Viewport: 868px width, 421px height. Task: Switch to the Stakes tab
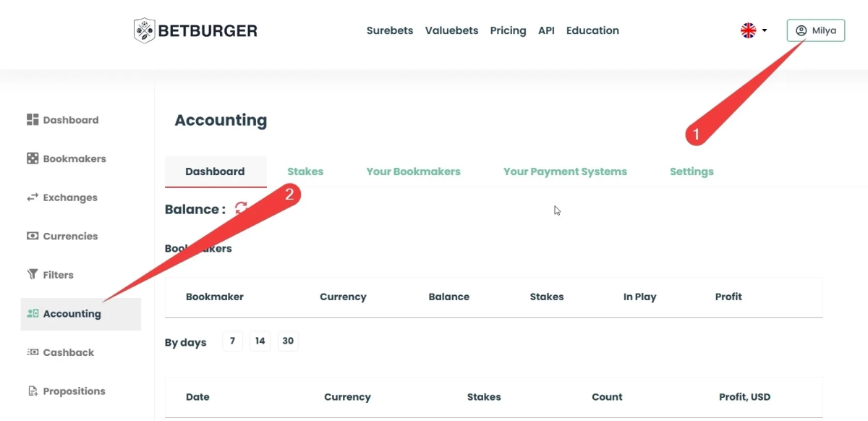click(x=305, y=171)
